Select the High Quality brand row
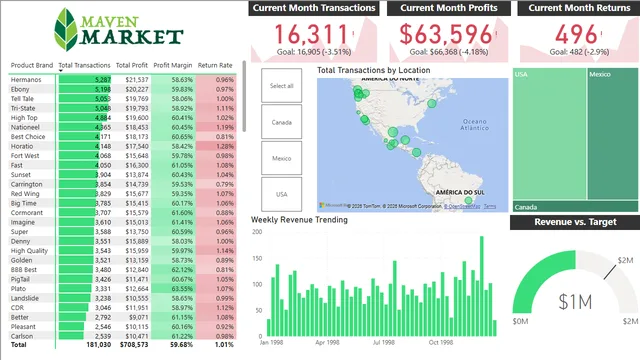Viewport: 640px width, 360px height. coord(122,251)
